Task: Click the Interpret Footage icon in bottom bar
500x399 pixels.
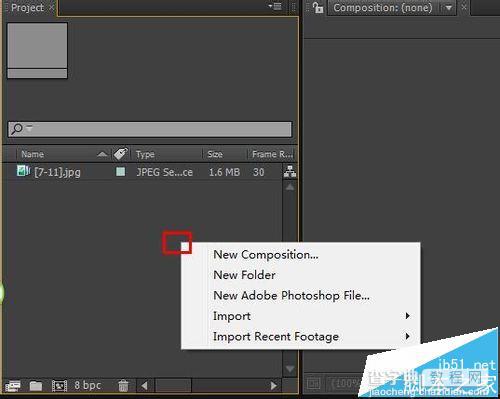Action: point(13,386)
